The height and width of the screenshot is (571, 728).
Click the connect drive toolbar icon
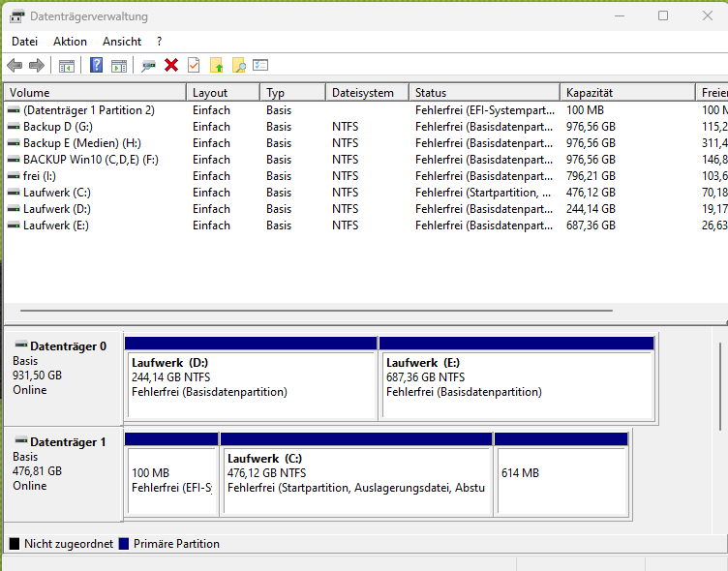[x=148, y=65]
